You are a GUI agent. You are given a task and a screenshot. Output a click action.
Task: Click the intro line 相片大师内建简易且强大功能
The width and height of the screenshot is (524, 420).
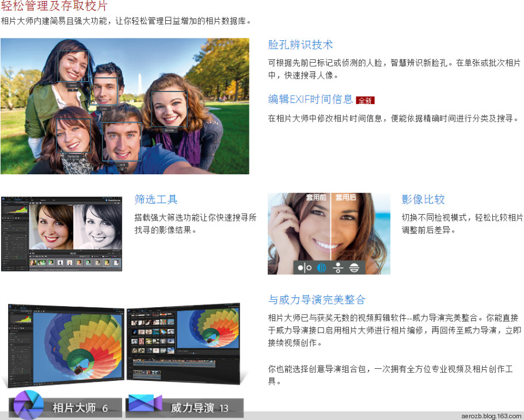tap(126, 21)
